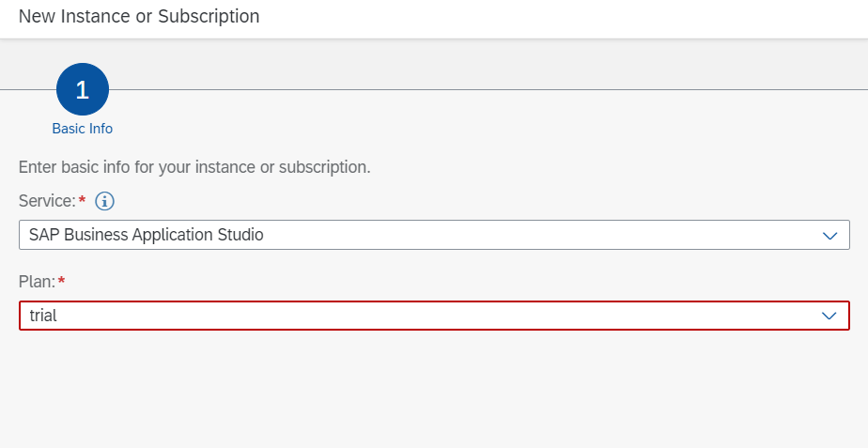Click the New Instance or Subscription title

point(139,16)
